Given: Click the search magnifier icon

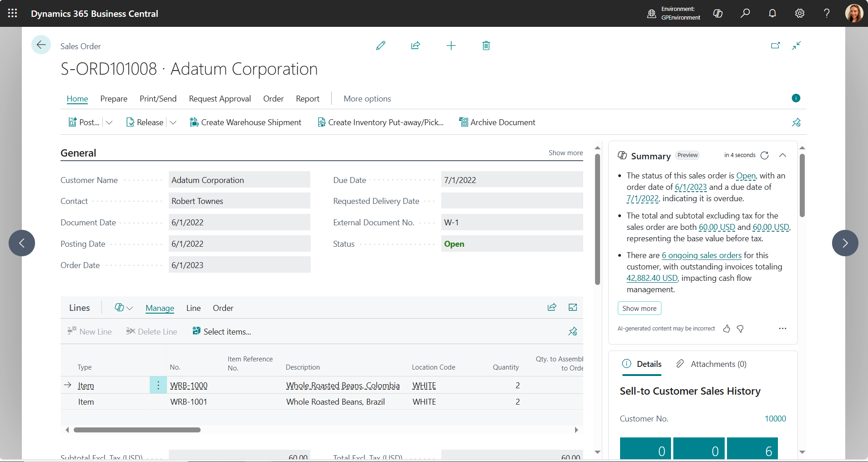Looking at the screenshot, I should pyautogui.click(x=745, y=13).
